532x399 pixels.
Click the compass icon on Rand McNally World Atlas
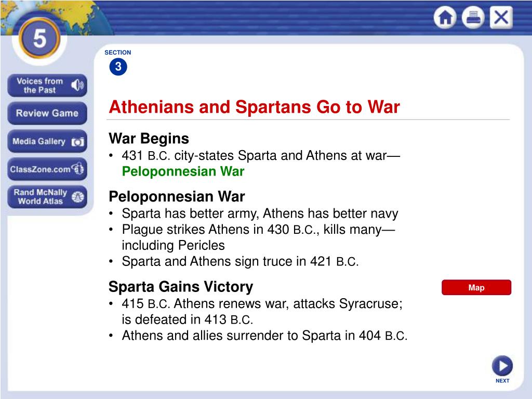pyautogui.click(x=78, y=197)
